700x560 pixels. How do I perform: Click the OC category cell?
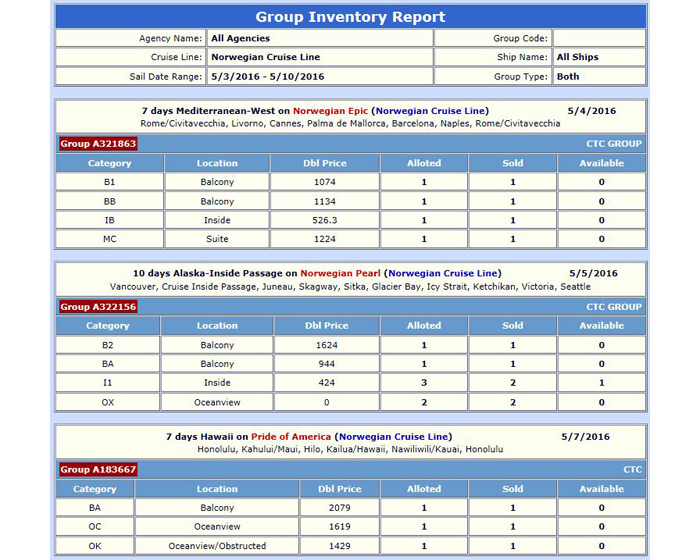[95, 527]
